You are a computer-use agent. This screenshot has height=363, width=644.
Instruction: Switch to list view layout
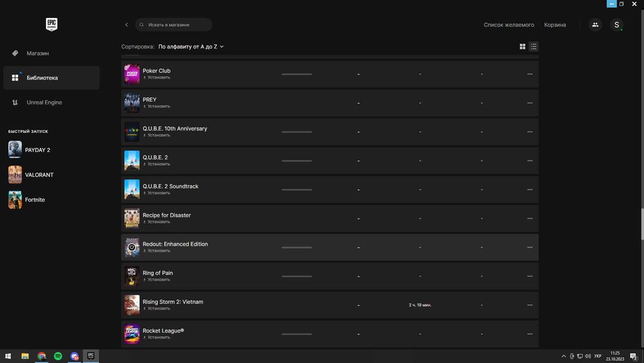click(x=534, y=46)
